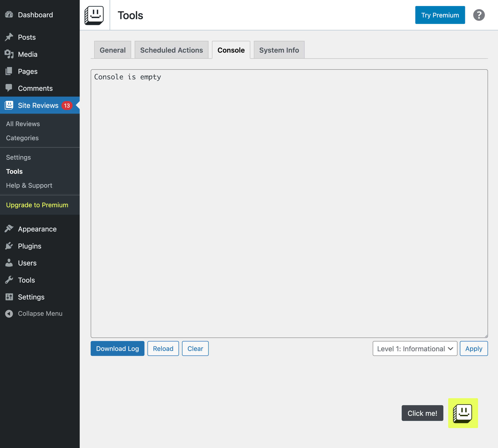This screenshot has height=448, width=498.
Task: Open the log level dropdown
Action: coord(415,348)
